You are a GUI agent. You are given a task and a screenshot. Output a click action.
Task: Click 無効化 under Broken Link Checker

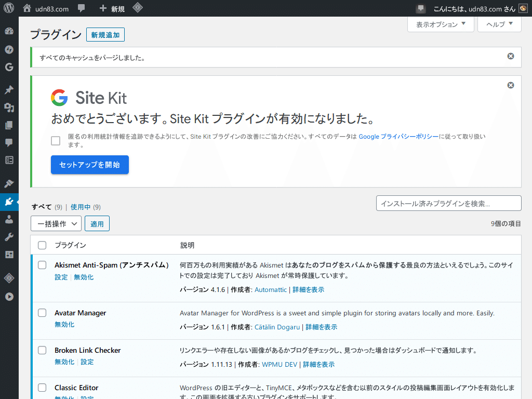[64, 362]
